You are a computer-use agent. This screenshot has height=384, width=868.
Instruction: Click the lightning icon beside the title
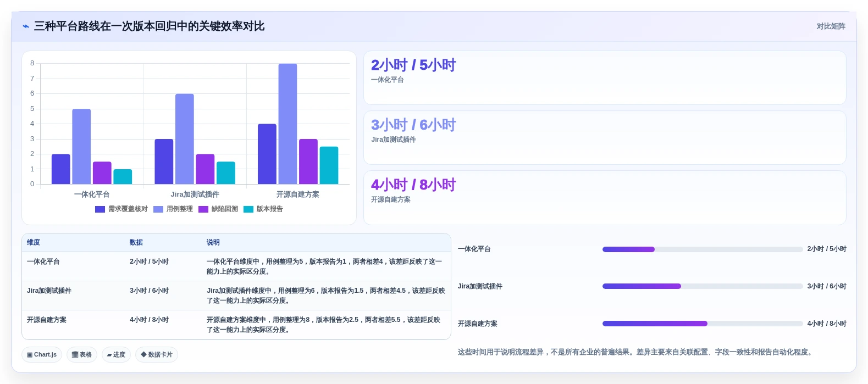coord(25,26)
